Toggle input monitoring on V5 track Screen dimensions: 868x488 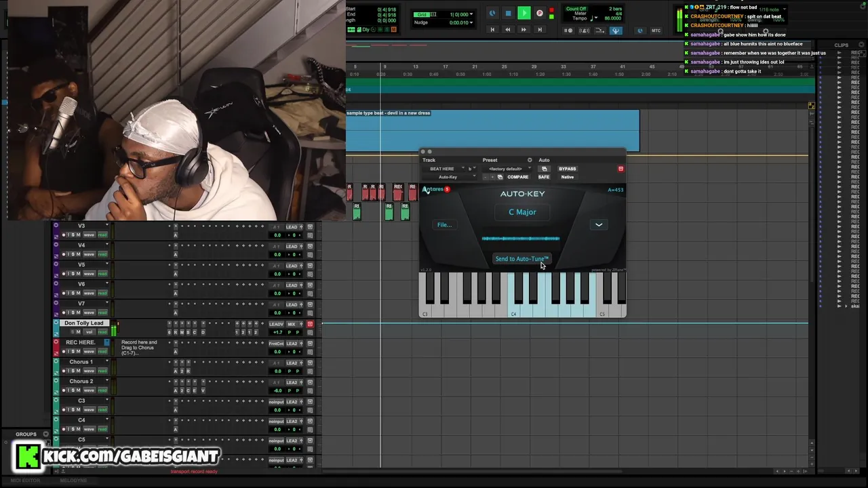(68, 274)
